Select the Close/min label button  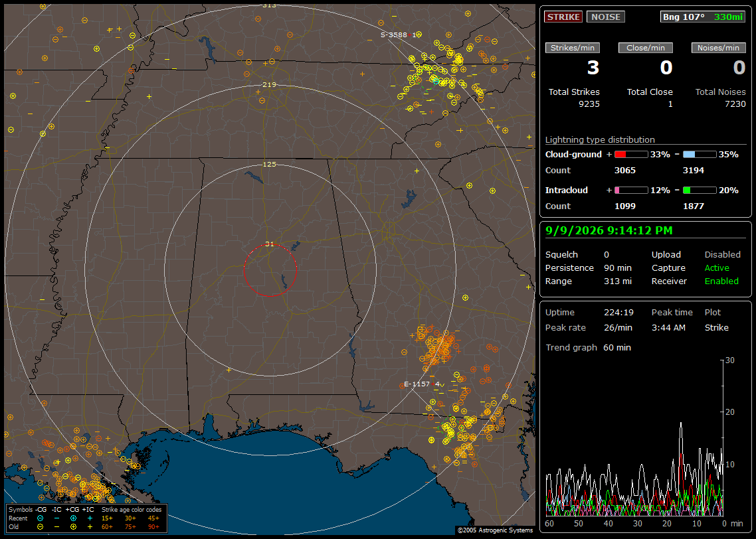645,48
